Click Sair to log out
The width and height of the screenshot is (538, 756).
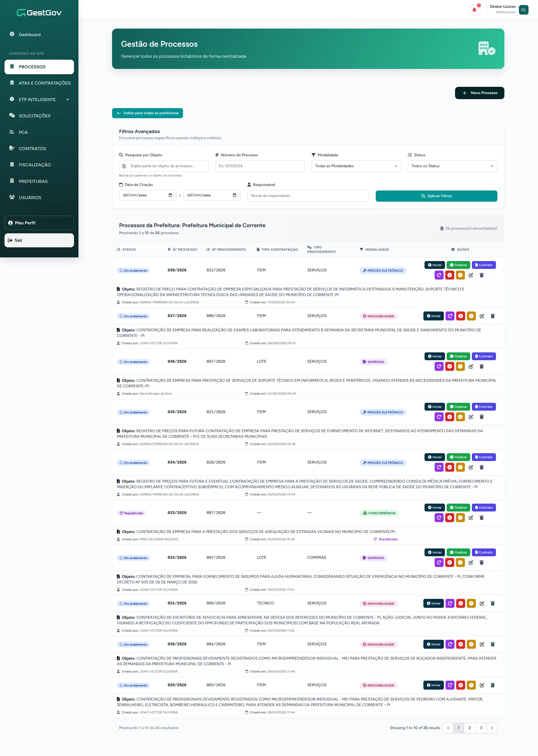click(39, 240)
